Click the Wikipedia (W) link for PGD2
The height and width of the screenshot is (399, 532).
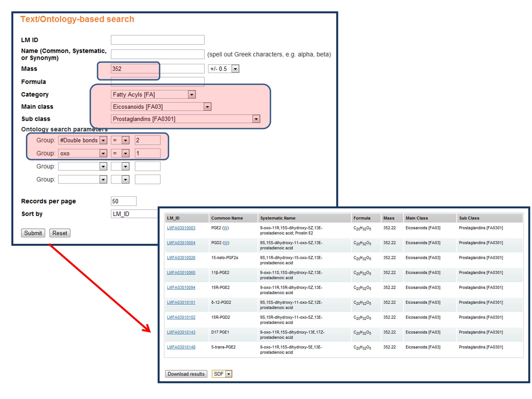(x=226, y=243)
